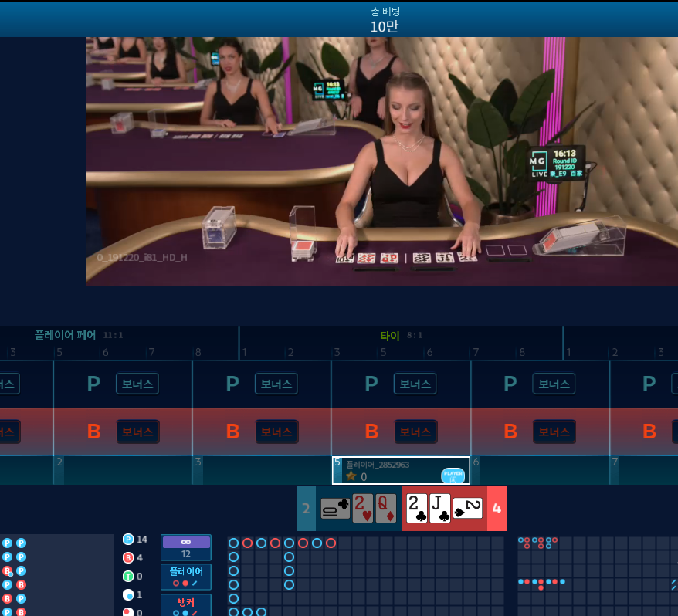The height and width of the screenshot is (616, 678).
Task: Click the red B statistic icon showing 4
Action: (x=128, y=557)
